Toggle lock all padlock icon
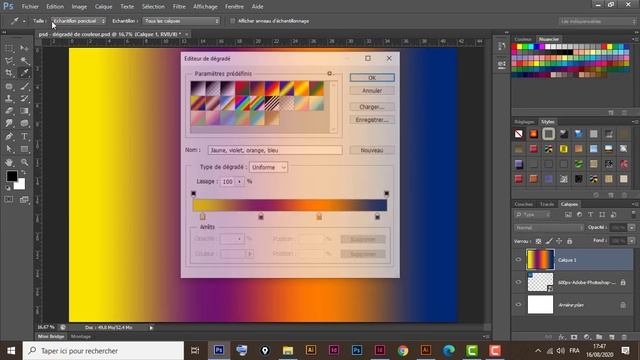The image size is (640, 360). (x=569, y=242)
